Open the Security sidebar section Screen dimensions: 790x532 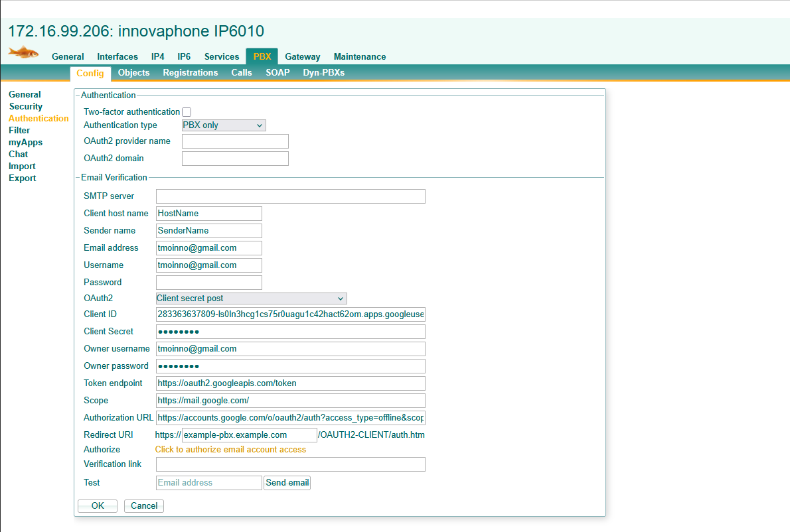(26, 107)
